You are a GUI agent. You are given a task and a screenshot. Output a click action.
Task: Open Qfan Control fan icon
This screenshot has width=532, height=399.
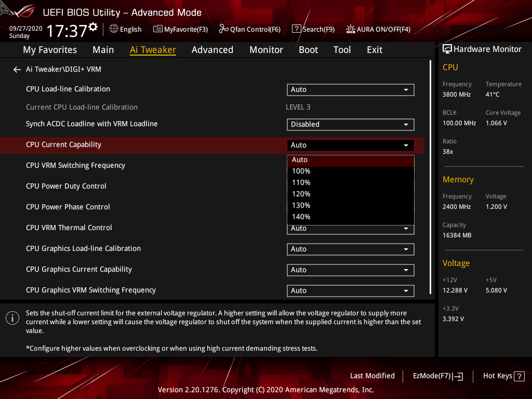coord(223,29)
